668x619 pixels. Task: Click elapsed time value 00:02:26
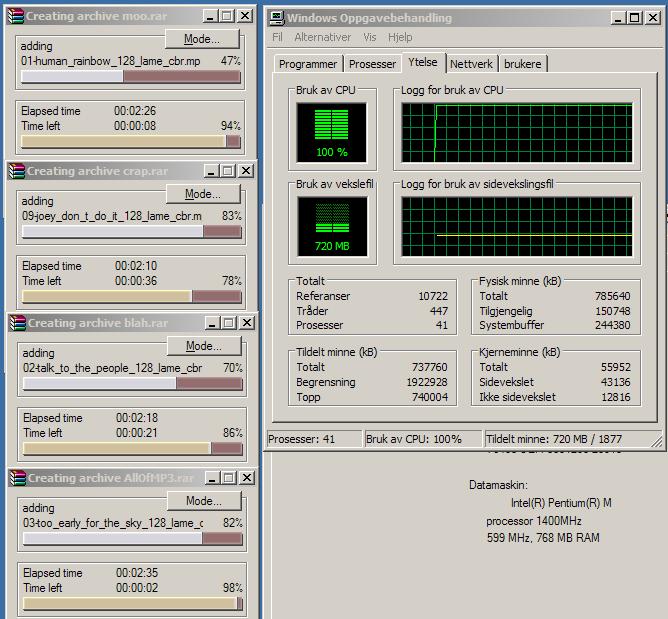point(135,111)
